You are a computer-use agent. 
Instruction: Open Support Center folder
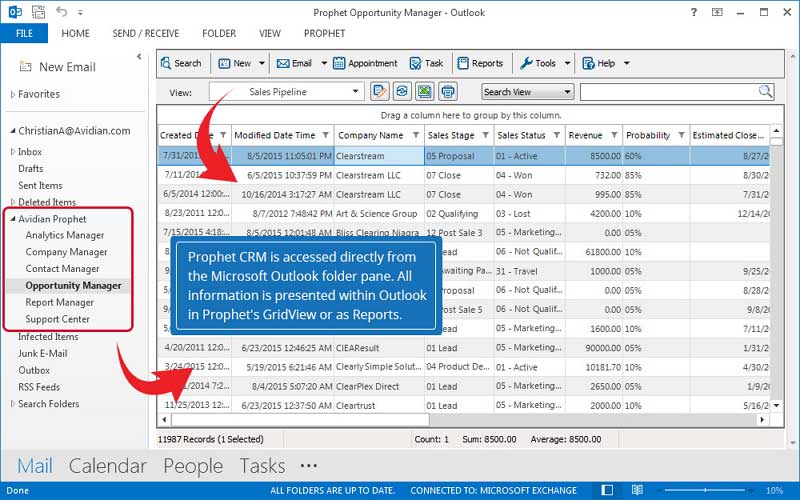coord(58,319)
